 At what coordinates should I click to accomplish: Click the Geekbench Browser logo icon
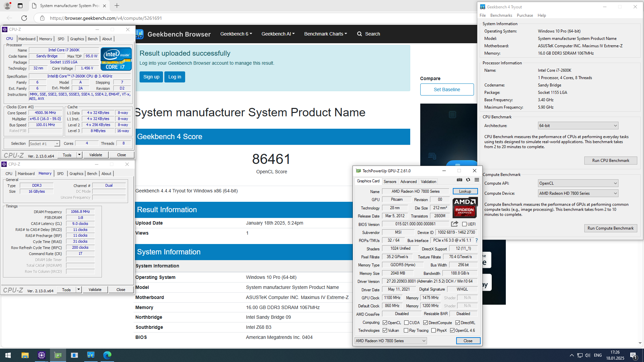point(140,34)
